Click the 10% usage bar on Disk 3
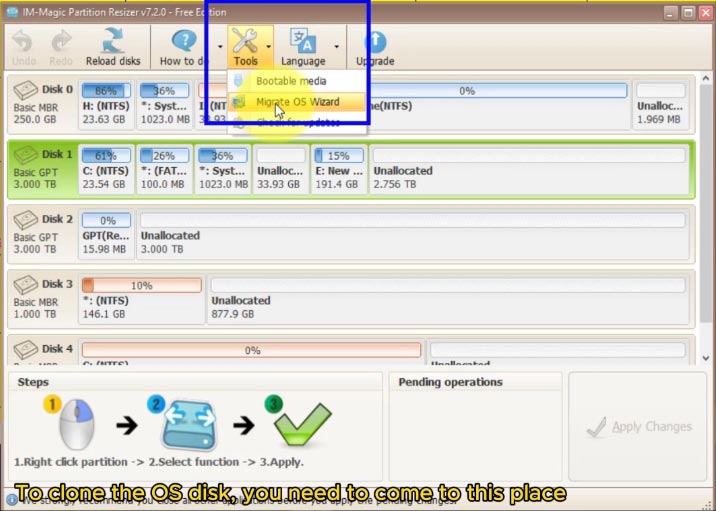The image size is (716, 511). pos(142,285)
